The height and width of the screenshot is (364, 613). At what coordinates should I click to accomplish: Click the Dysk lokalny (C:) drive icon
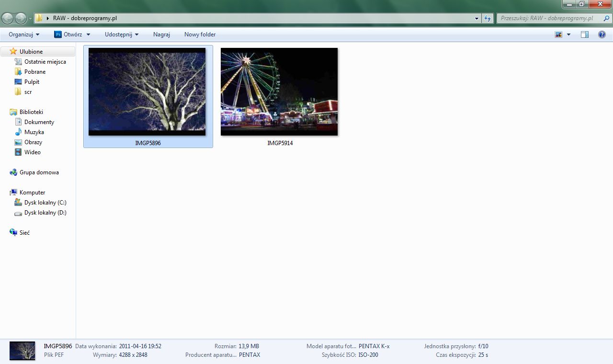(18, 202)
